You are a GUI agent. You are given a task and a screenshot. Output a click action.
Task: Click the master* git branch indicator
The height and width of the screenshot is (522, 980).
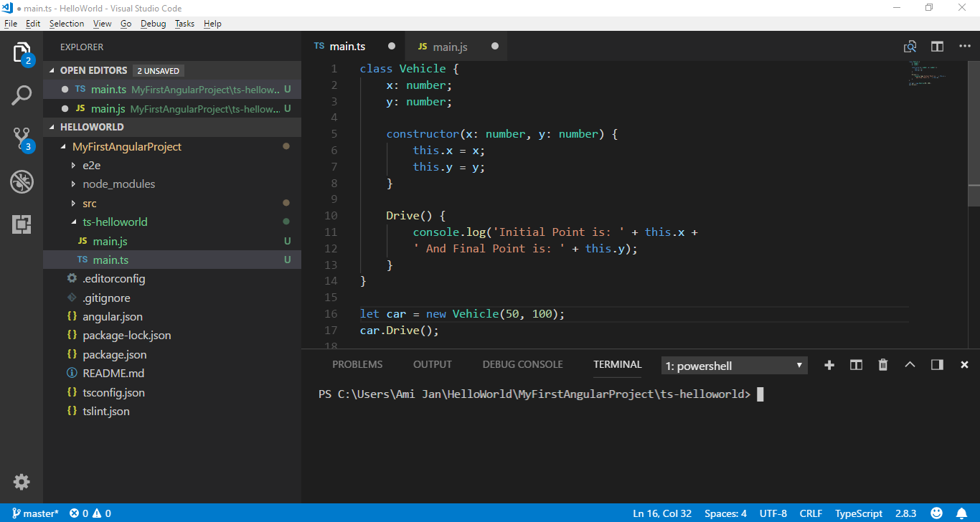click(x=35, y=513)
